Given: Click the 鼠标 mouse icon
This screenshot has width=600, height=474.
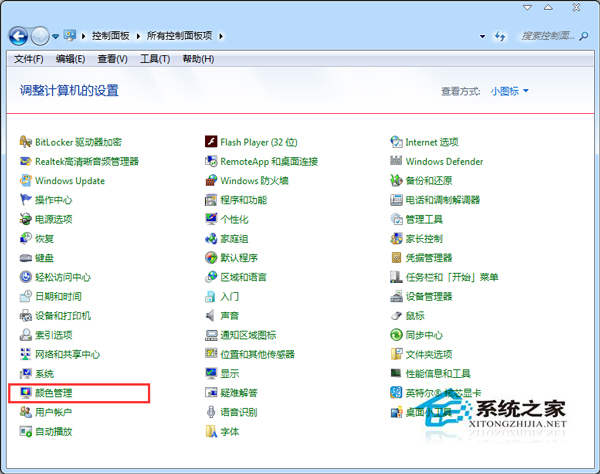Looking at the screenshot, I should [x=396, y=316].
